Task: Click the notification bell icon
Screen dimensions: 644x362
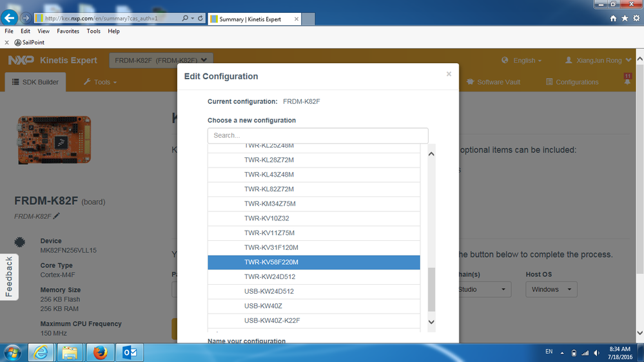Action: tap(627, 81)
